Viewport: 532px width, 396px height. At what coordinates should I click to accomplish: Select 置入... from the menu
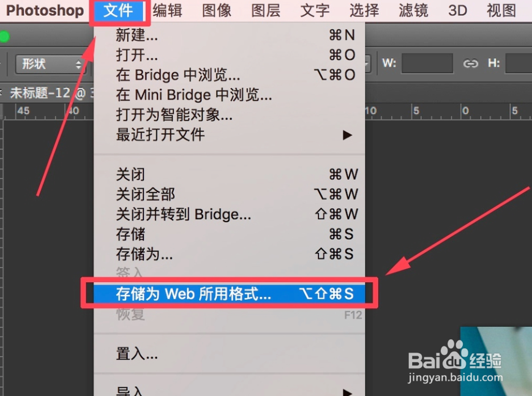pyautogui.click(x=230, y=354)
